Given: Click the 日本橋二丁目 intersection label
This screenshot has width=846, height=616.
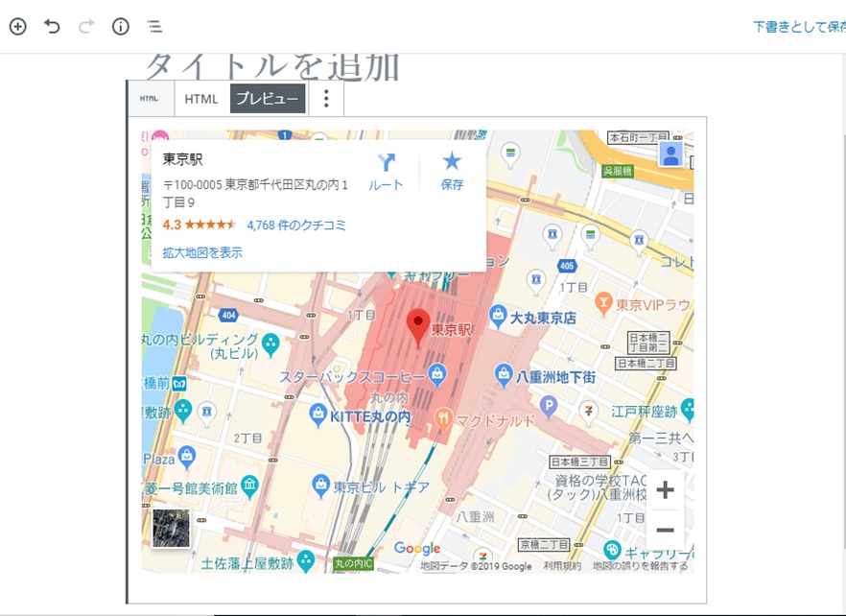Looking at the screenshot, I should coord(646,364).
